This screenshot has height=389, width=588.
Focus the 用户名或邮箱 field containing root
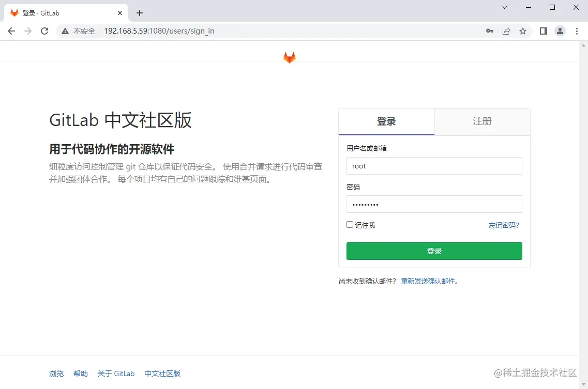[x=434, y=166]
